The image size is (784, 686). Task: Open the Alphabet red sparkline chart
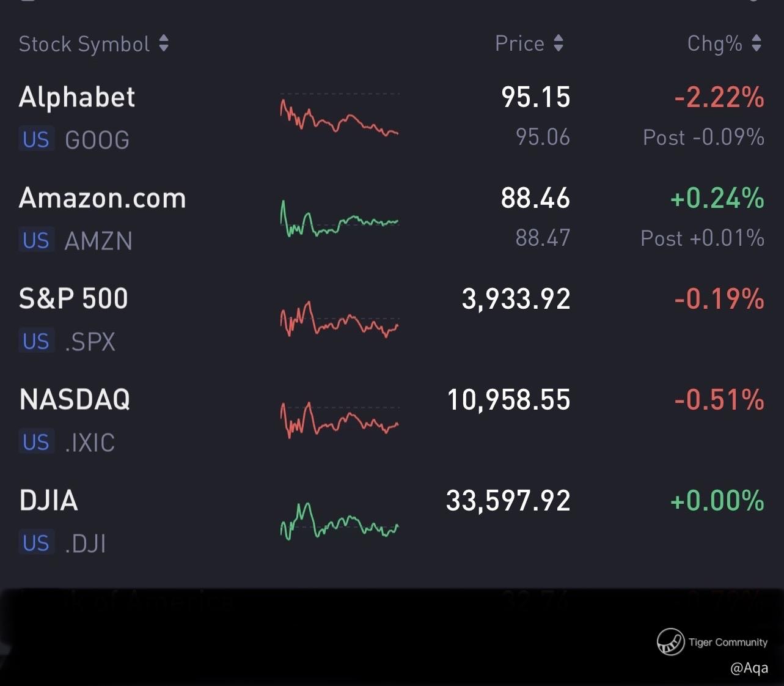point(339,115)
